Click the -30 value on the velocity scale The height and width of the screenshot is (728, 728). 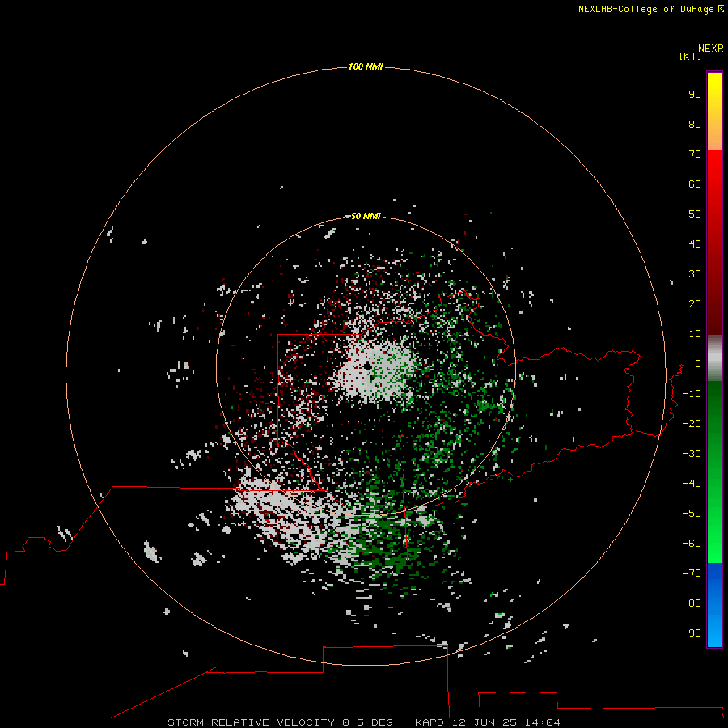692,454
